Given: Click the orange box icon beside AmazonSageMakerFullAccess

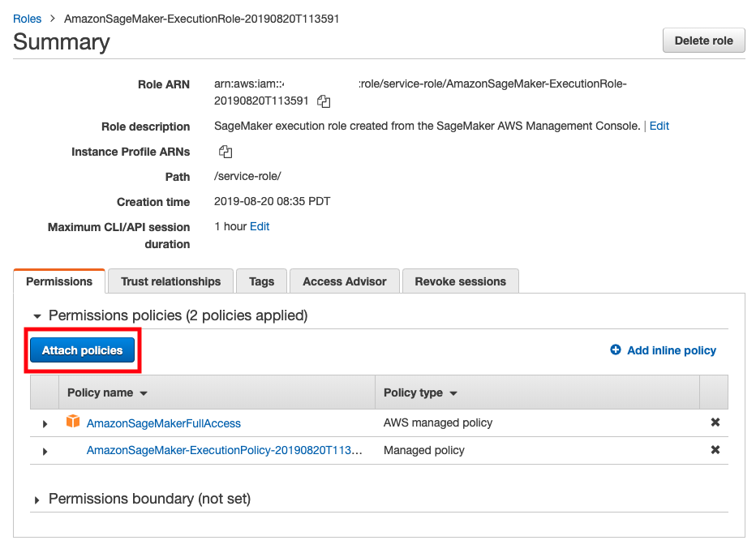Looking at the screenshot, I should pyautogui.click(x=73, y=421).
